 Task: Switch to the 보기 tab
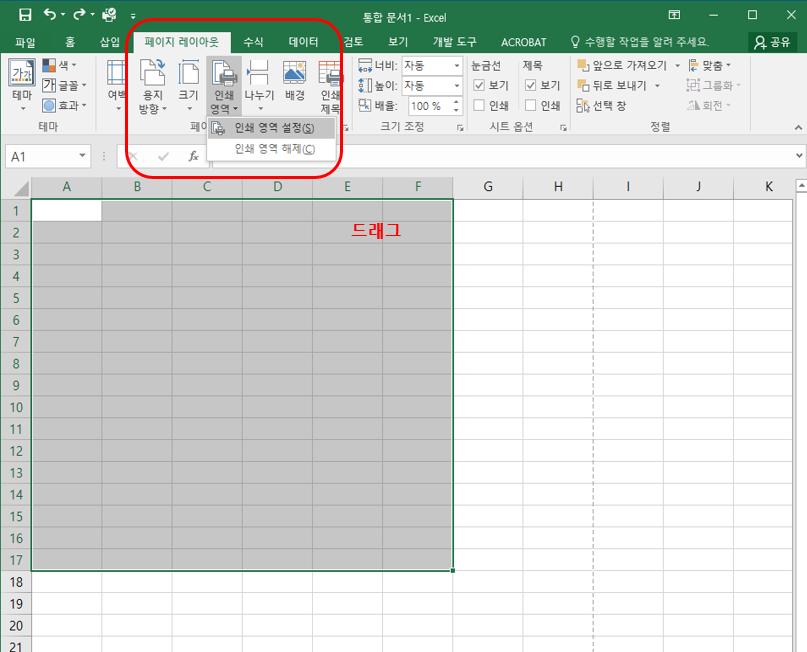tap(398, 42)
